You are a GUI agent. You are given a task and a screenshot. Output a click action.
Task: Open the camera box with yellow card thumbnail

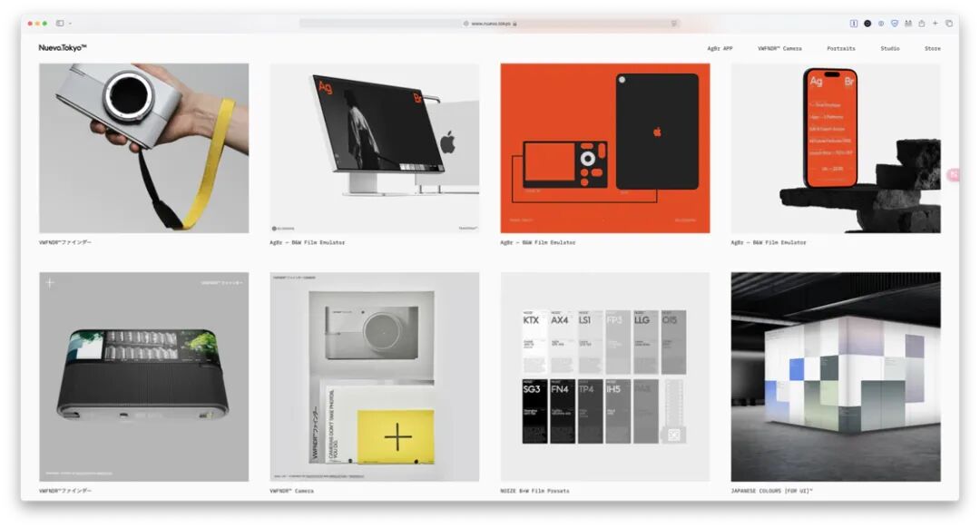pyautogui.click(x=375, y=376)
